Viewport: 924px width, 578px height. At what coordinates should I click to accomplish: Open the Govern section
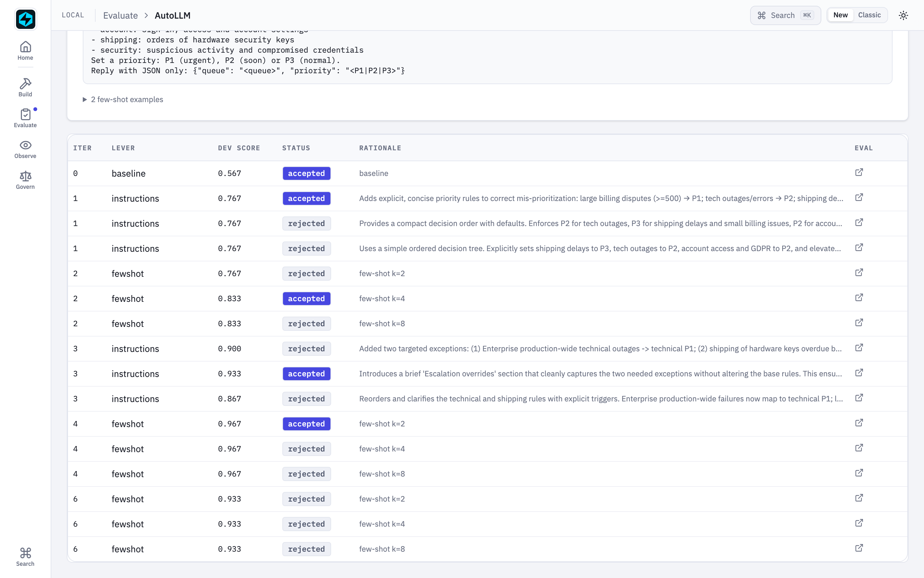pyautogui.click(x=25, y=180)
